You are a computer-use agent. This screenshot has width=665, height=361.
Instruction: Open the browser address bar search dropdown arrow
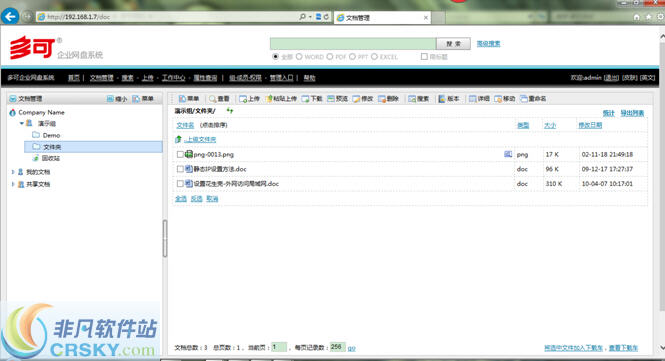click(310, 17)
